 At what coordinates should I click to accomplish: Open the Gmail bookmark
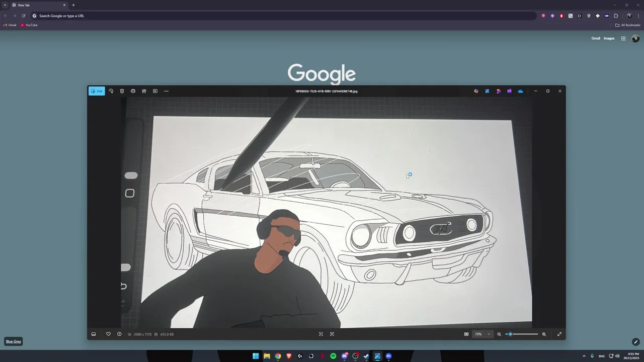(x=10, y=25)
